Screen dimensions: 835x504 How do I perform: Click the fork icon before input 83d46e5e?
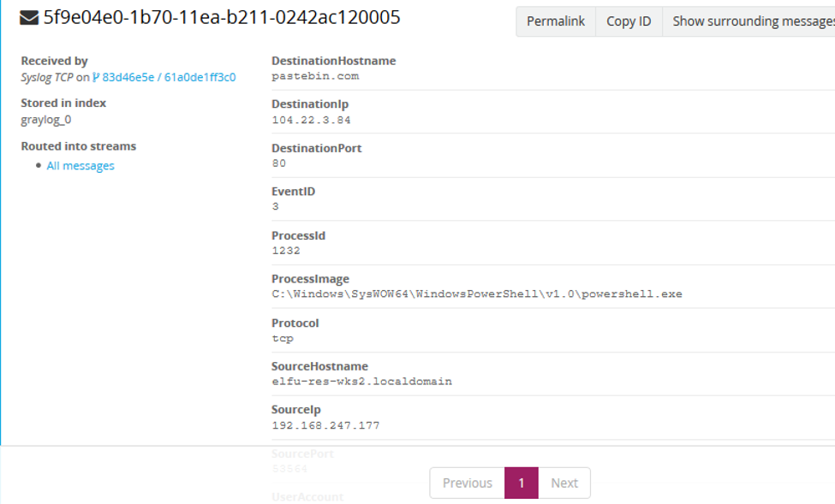pos(97,75)
